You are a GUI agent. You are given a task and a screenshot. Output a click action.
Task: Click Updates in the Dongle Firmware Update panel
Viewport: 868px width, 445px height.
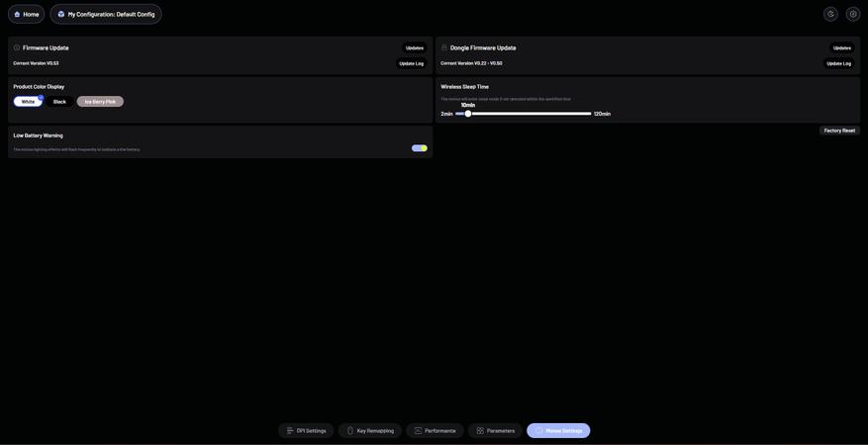(842, 48)
